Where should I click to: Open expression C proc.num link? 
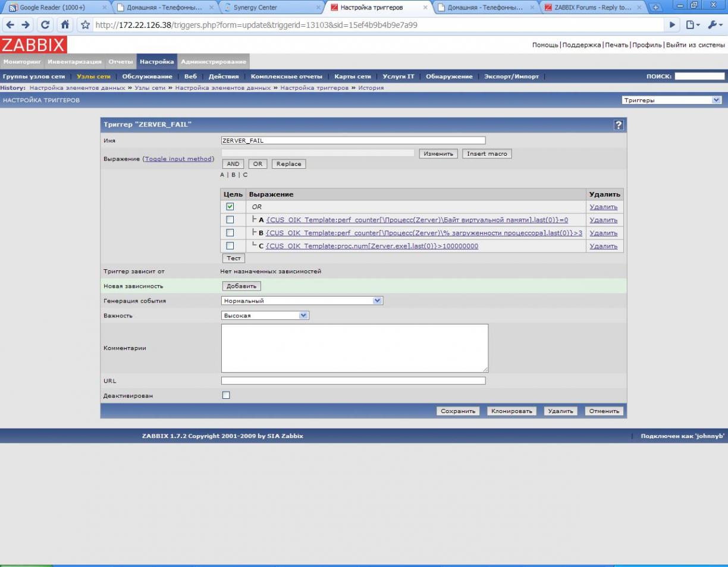pos(372,246)
